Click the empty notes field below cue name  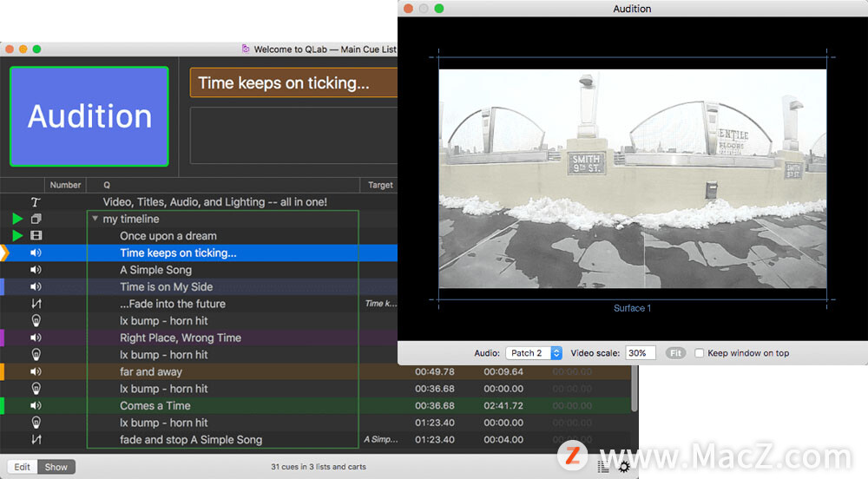tap(294, 135)
